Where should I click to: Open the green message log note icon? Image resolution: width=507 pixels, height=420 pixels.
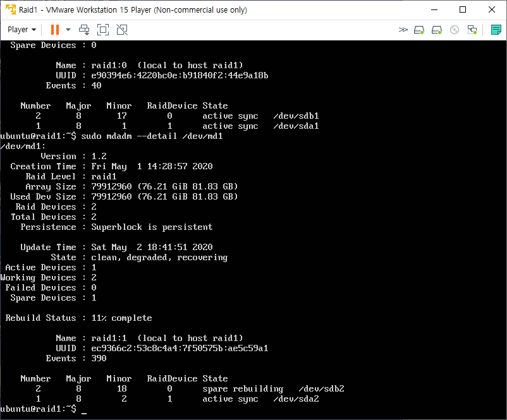[496, 30]
